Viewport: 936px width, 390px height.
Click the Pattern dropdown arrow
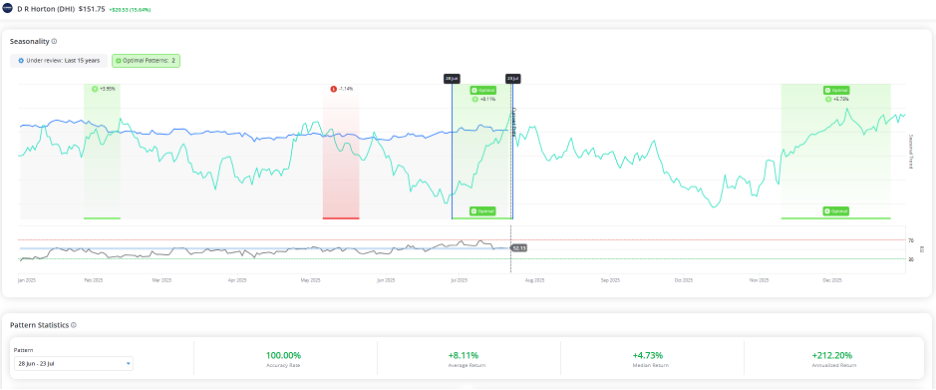point(128,363)
